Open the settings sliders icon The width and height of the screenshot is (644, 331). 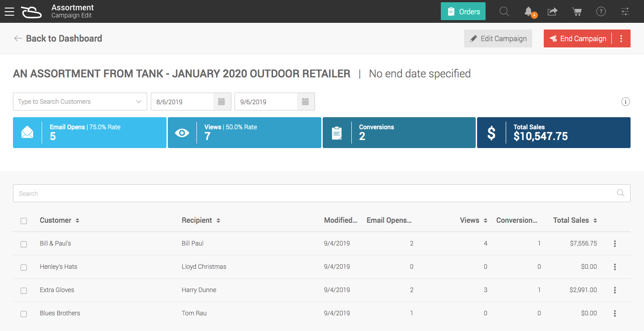(625, 12)
